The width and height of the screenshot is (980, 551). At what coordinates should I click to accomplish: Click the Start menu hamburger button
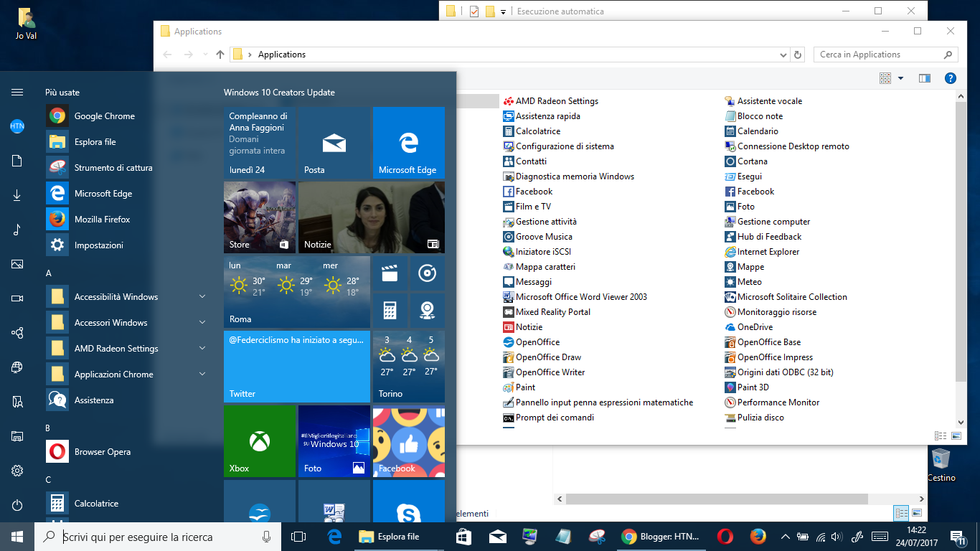coord(17,93)
